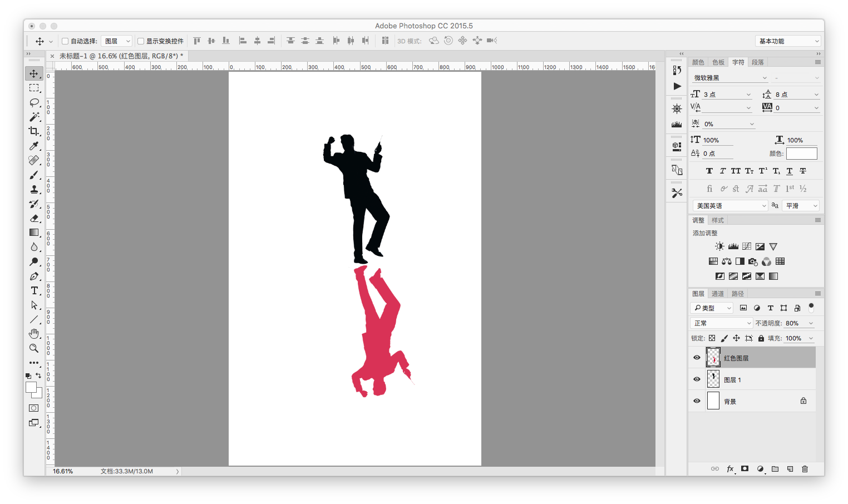Image resolution: width=848 pixels, height=504 pixels.
Task: Add a layer style via fx icon
Action: [730, 469]
